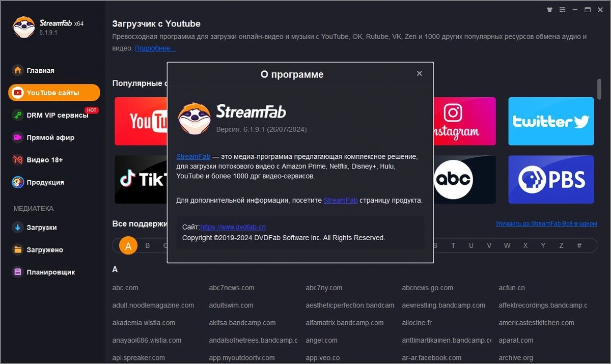
Task: Click the folder icon for Загружено
Action: point(18,250)
